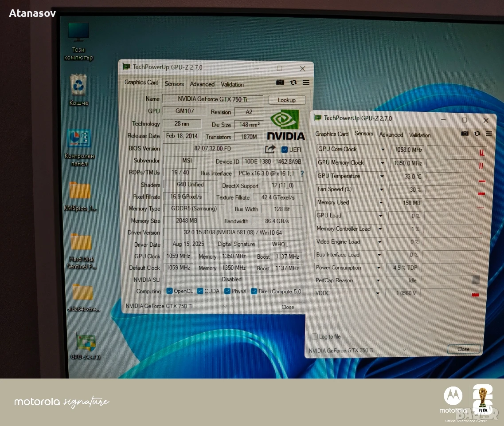Open hamburger menu in Sensors window
The height and width of the screenshot is (426, 504).
489,134
